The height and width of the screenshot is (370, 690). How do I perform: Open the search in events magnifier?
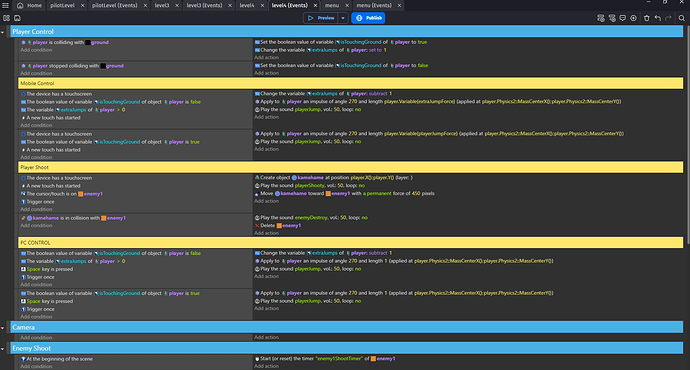click(682, 18)
